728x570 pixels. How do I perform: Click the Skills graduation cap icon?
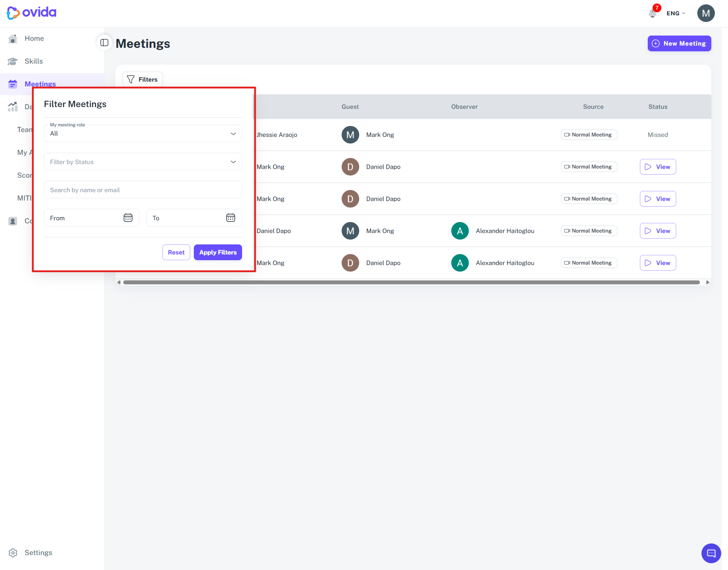[x=13, y=61]
